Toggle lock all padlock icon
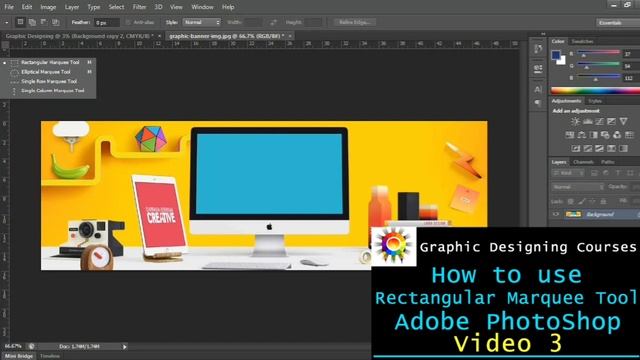The width and height of the screenshot is (640, 360). point(603,201)
